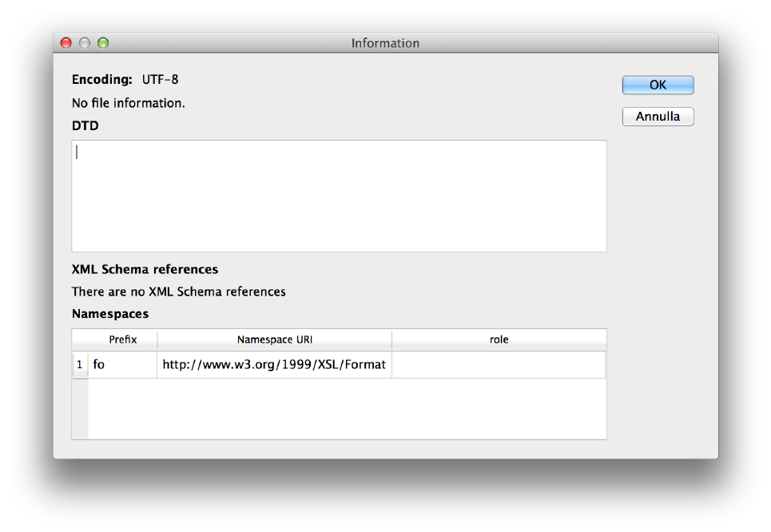The image size is (771, 532).
Task: Click the Information title bar text
Action: (385, 43)
